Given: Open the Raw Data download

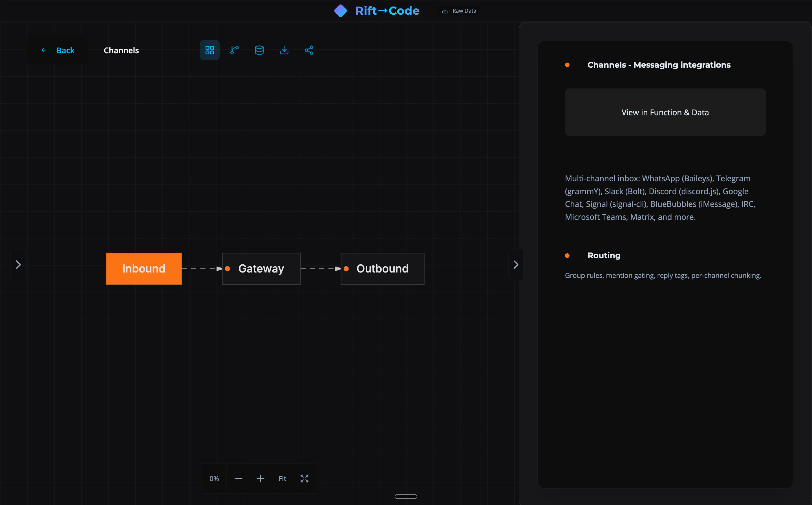Looking at the screenshot, I should (459, 11).
